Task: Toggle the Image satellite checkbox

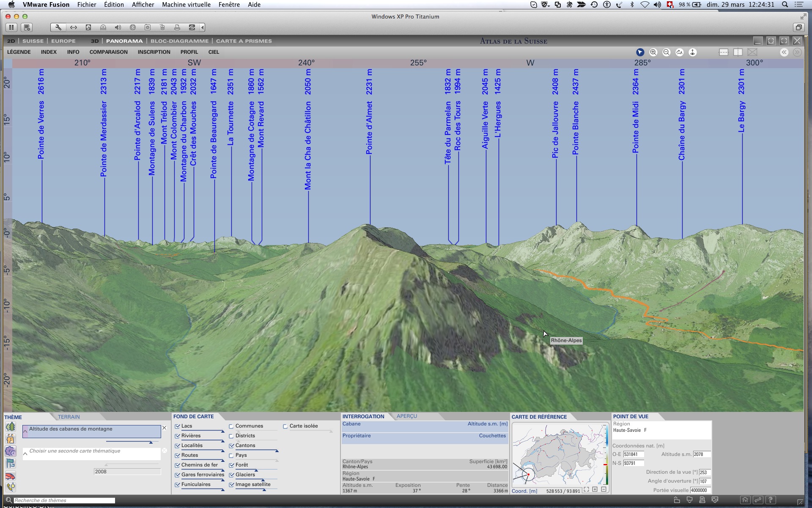Action: [x=231, y=485]
